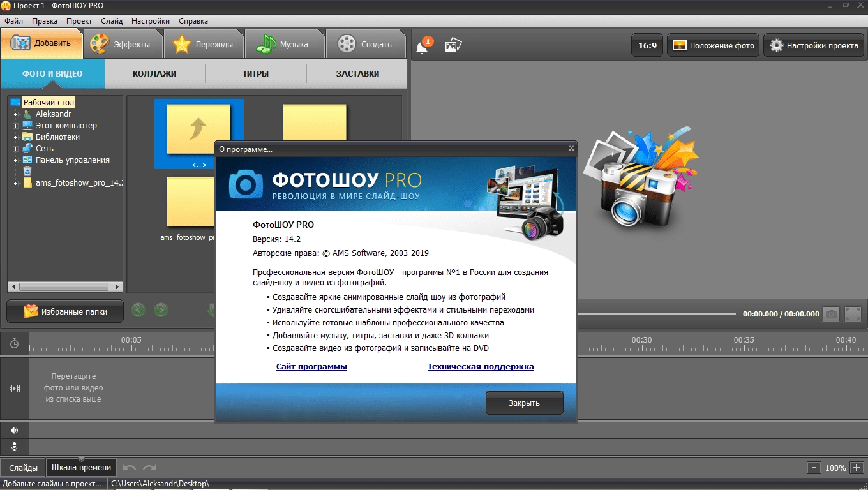This screenshot has height=490, width=868.
Task: Take a snapshot with the camera icon
Action: [831, 314]
